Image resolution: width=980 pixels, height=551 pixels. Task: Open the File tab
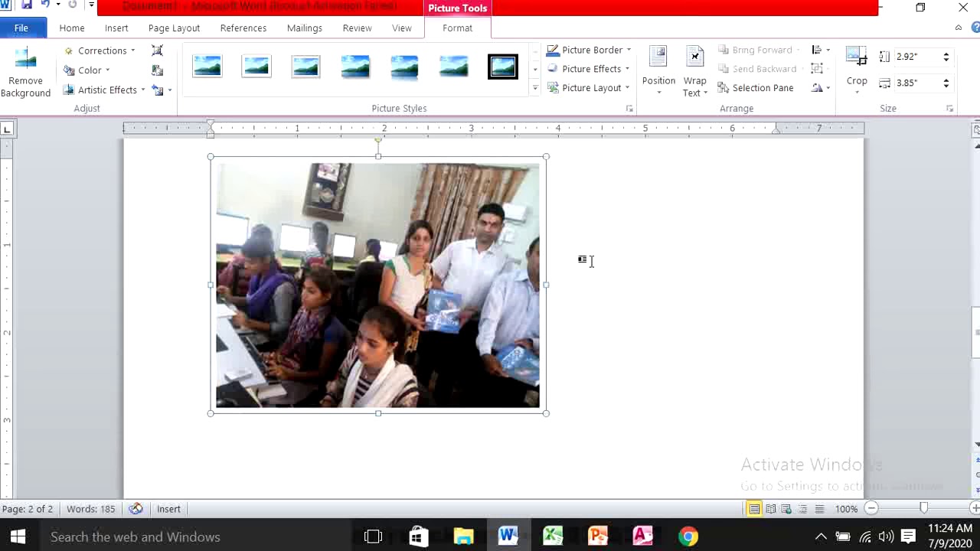[21, 28]
